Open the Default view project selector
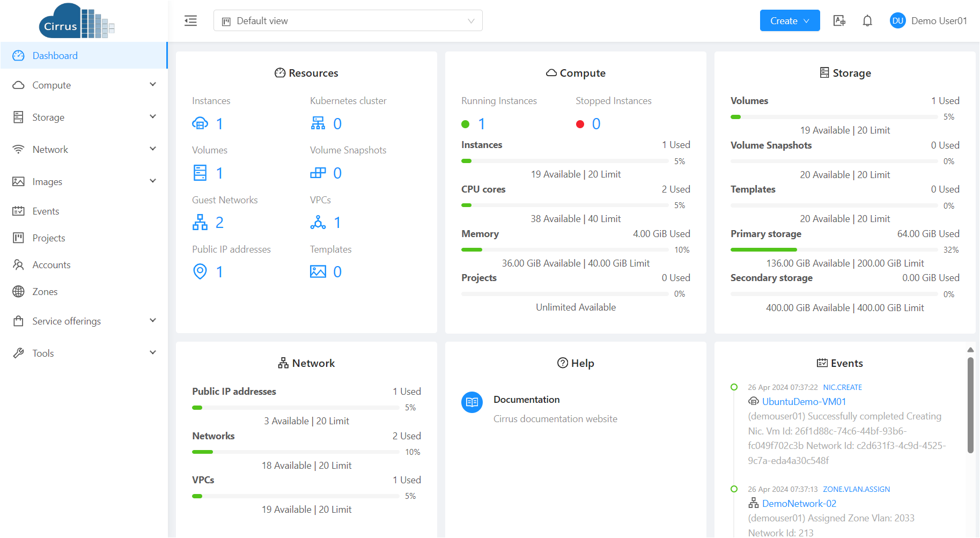The width and height of the screenshot is (980, 538). coord(348,21)
